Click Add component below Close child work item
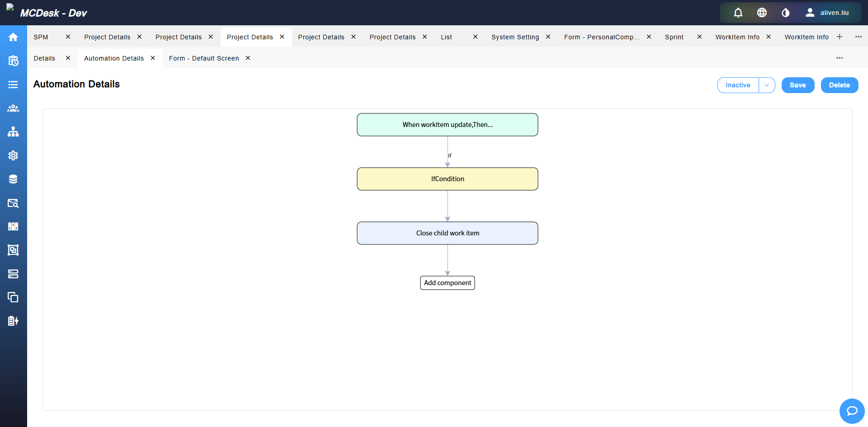 point(447,282)
